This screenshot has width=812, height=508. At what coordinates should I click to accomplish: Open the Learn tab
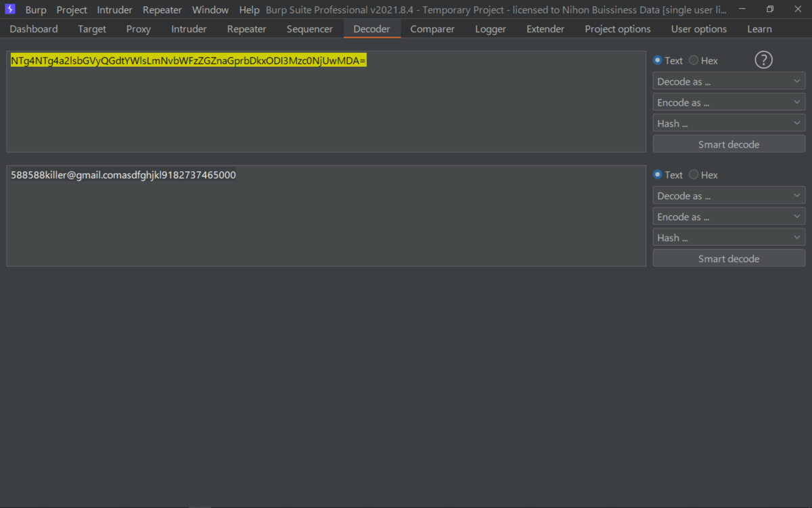click(x=759, y=29)
